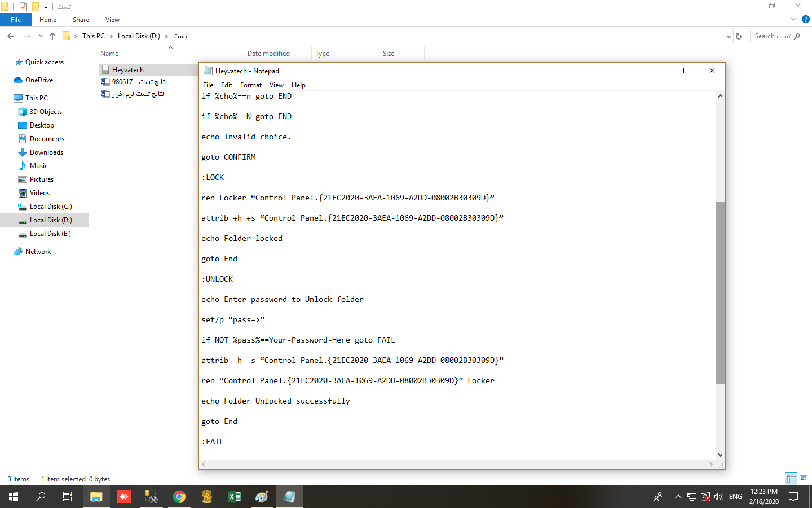The width and height of the screenshot is (812, 508).
Task: Go back in File Explorer
Action: (11, 36)
